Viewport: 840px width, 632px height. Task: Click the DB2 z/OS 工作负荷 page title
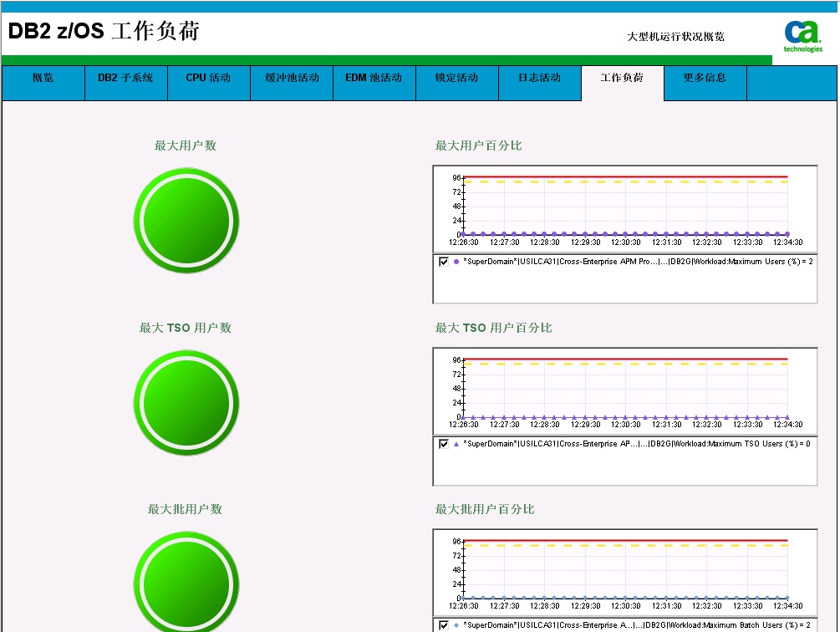click(x=104, y=31)
